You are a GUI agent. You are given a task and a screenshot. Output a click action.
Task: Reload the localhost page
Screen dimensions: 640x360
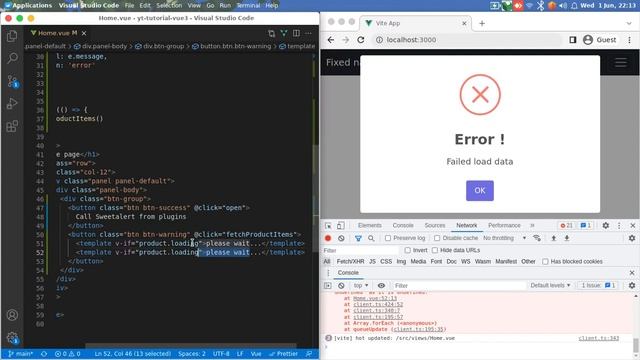pyautogui.click(x=360, y=40)
